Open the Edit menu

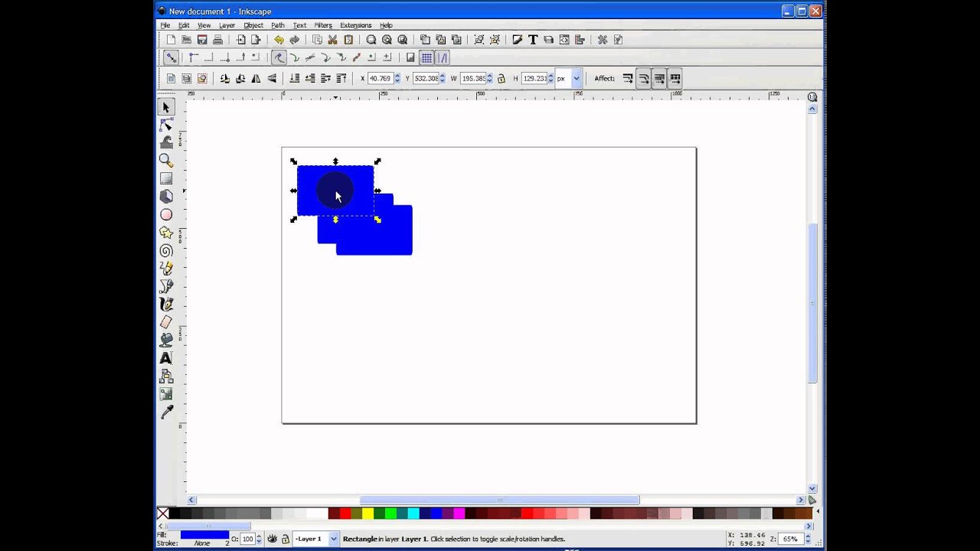(x=184, y=25)
